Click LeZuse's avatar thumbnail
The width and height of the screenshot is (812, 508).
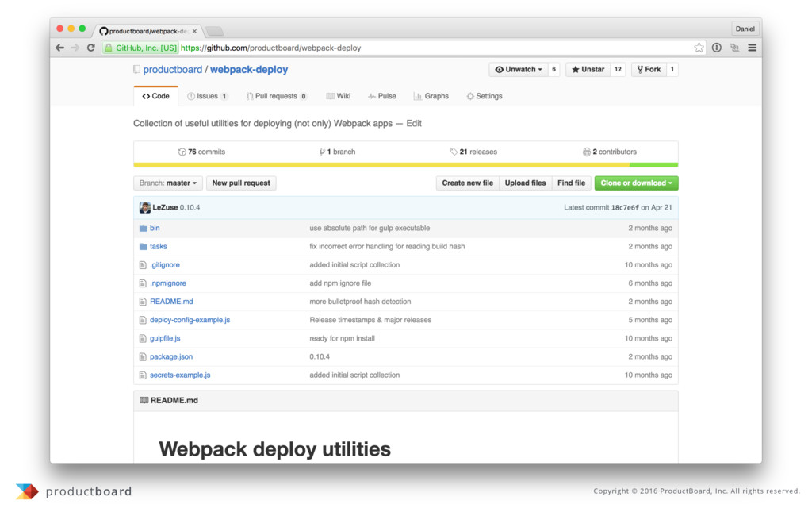pos(145,207)
